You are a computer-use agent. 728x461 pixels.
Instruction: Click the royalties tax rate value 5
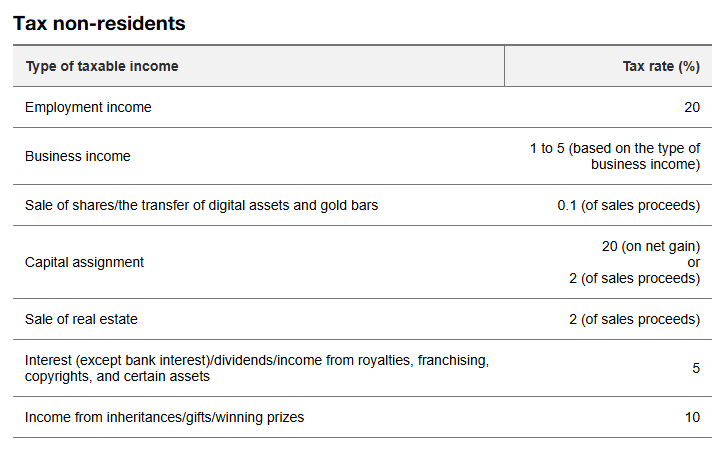tap(696, 368)
